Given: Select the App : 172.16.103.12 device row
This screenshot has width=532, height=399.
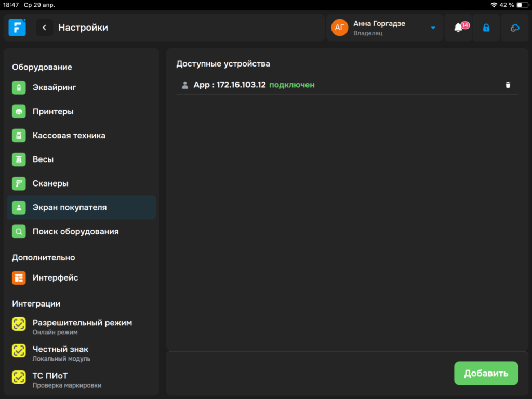Looking at the screenshot, I should coord(347,85).
